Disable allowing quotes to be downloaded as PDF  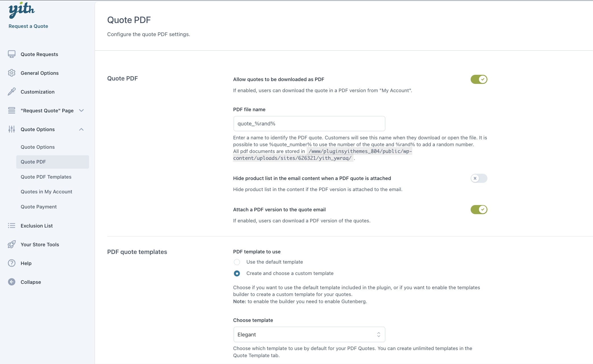pos(479,79)
